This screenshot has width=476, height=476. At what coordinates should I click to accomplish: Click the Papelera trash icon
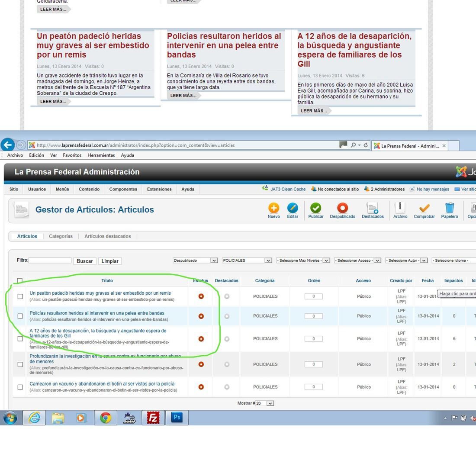point(449,208)
